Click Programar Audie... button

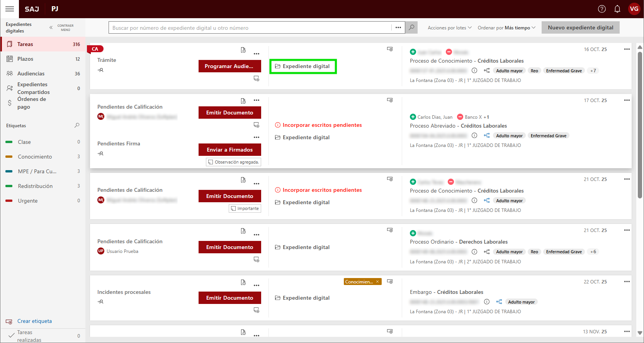click(x=229, y=66)
